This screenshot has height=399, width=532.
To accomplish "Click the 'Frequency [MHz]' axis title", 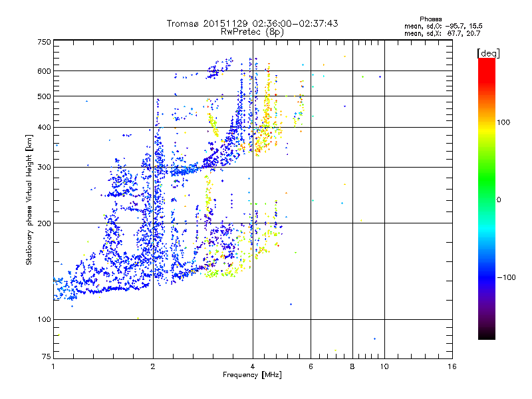I will 252,375.
